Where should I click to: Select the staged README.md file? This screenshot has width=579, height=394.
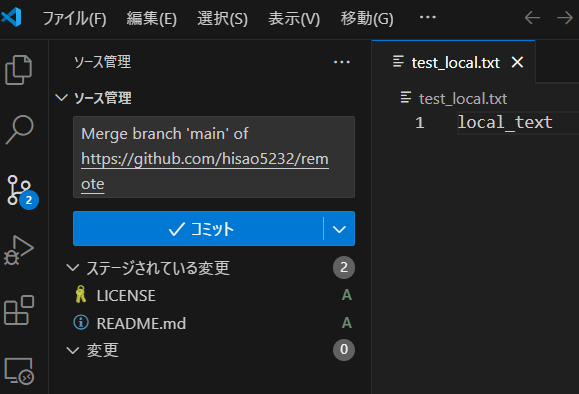(210, 323)
